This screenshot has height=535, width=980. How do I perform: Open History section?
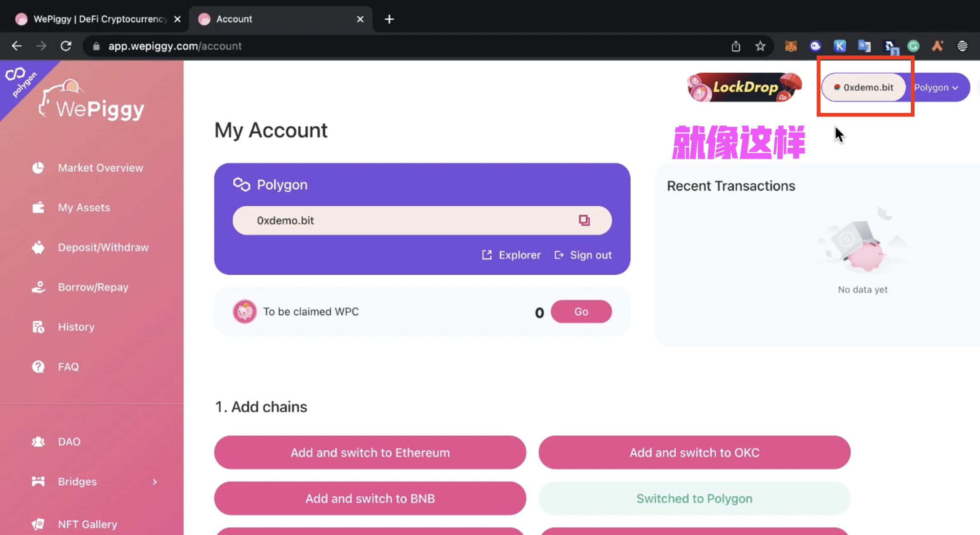pyautogui.click(x=76, y=327)
